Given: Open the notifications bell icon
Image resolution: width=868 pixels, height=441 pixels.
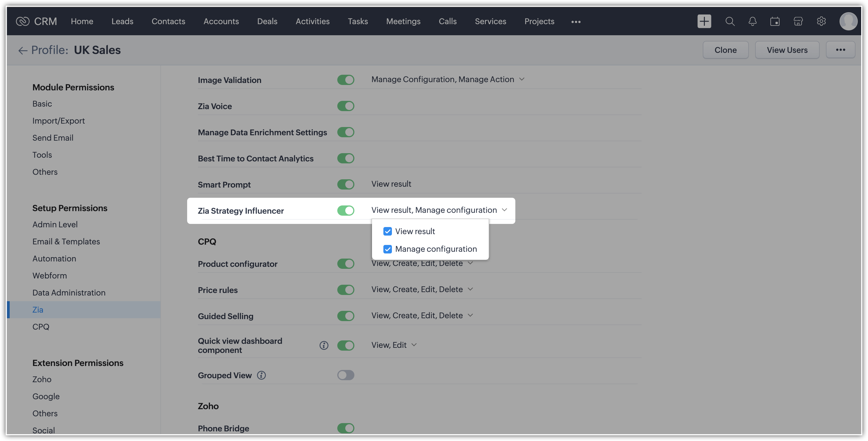Looking at the screenshot, I should point(752,21).
